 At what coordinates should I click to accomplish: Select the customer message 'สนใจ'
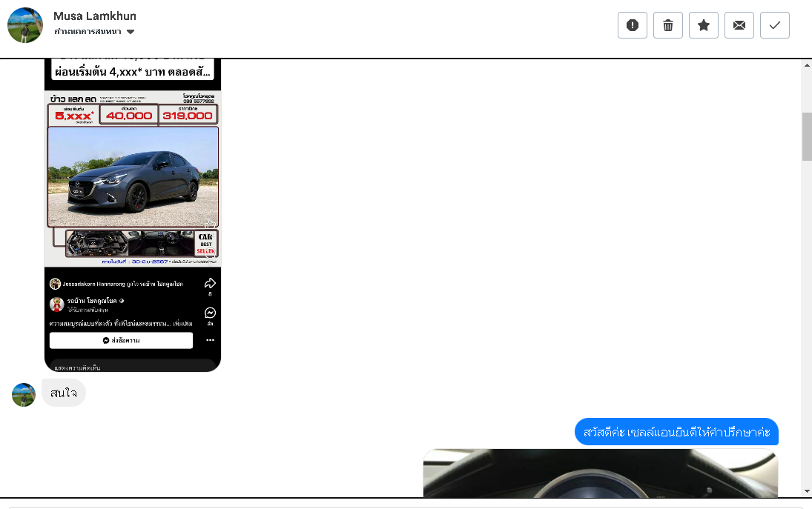64,393
